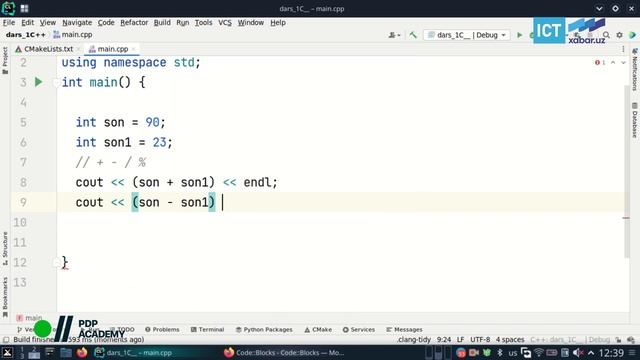Click the error indicator showing 1 problem
This screenshot has width=640, height=360.
(x=600, y=62)
